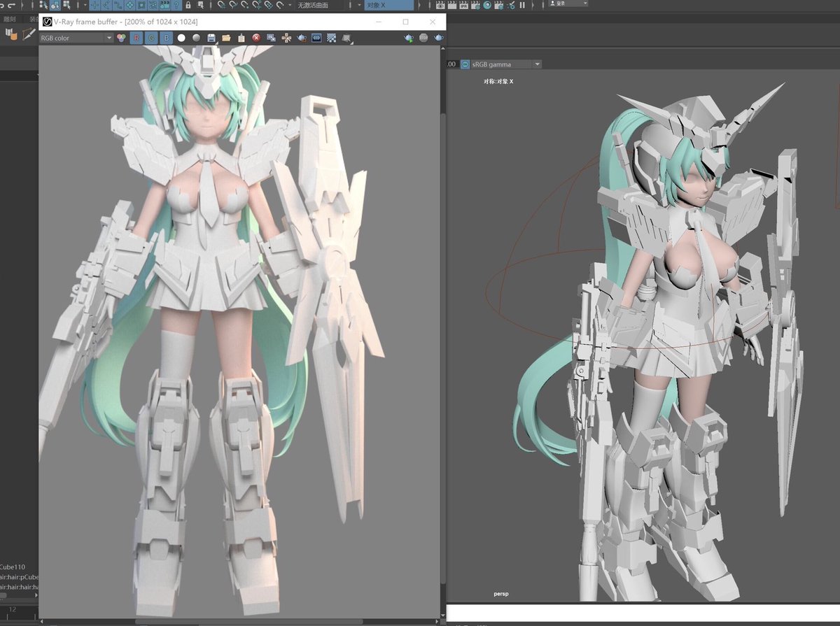
Task: Click the persp camera label in viewport
Action: click(500, 594)
